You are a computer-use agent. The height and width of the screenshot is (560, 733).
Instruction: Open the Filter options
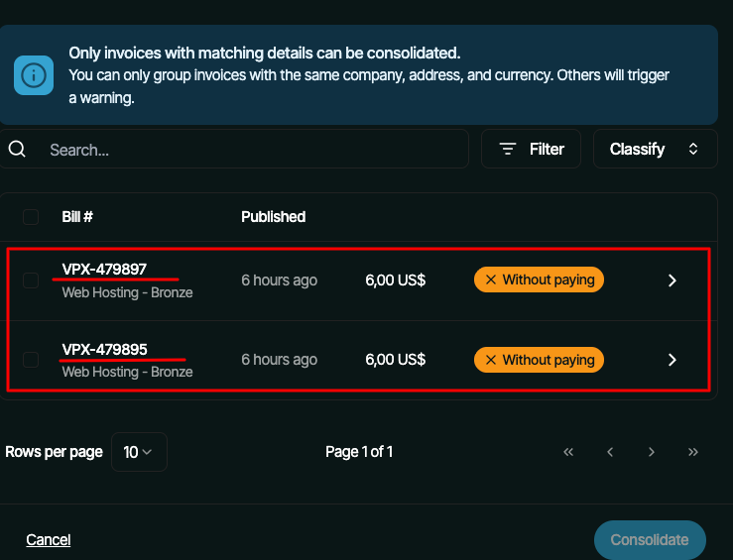pos(532,149)
